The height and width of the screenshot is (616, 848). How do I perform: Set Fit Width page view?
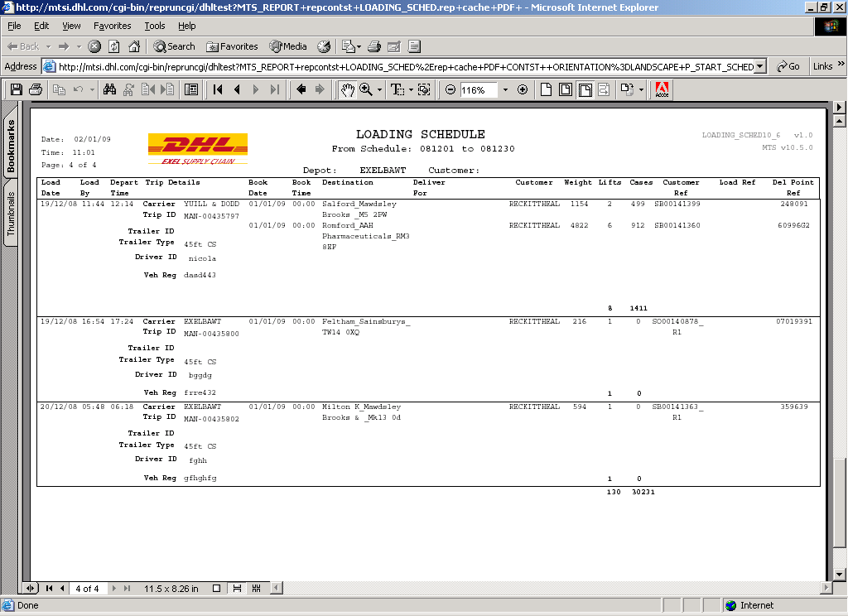pyautogui.click(x=585, y=89)
